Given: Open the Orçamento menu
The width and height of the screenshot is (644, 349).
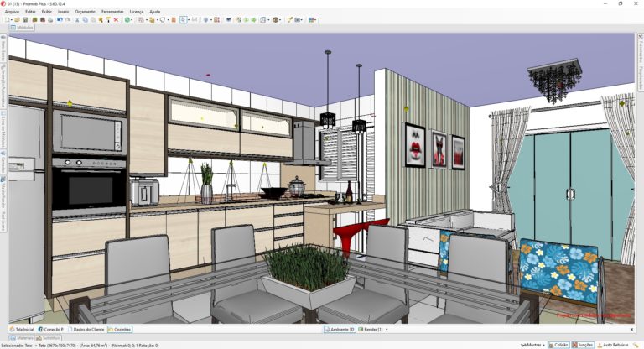Looking at the screenshot, I should (85, 12).
